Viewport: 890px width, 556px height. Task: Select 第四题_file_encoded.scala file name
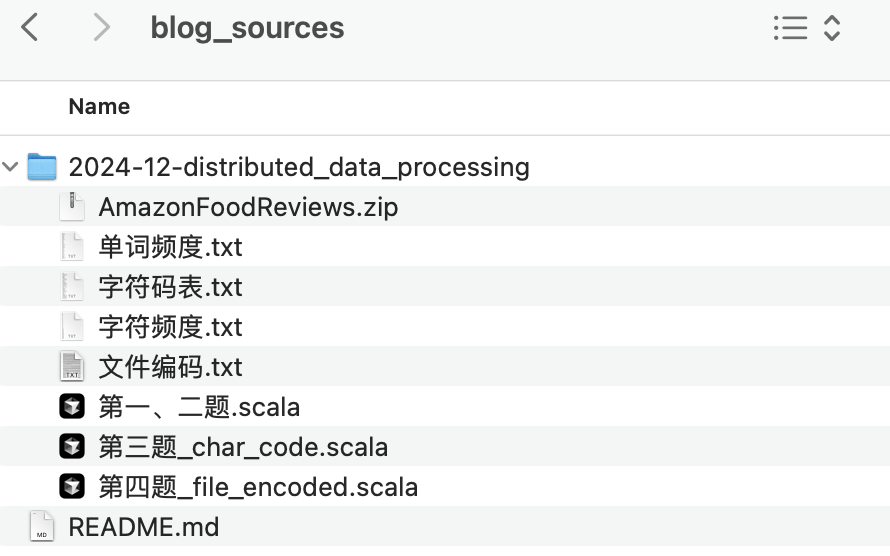[258, 487]
